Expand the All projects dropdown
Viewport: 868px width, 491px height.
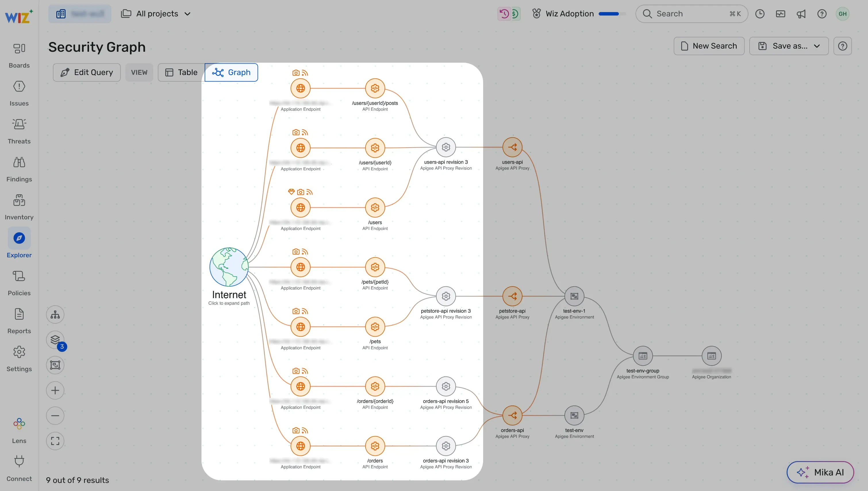point(156,14)
